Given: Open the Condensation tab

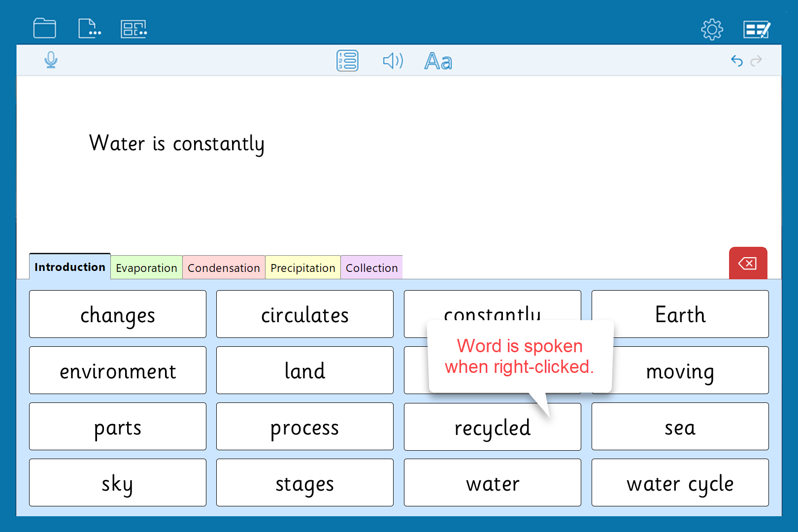Looking at the screenshot, I should tap(224, 268).
